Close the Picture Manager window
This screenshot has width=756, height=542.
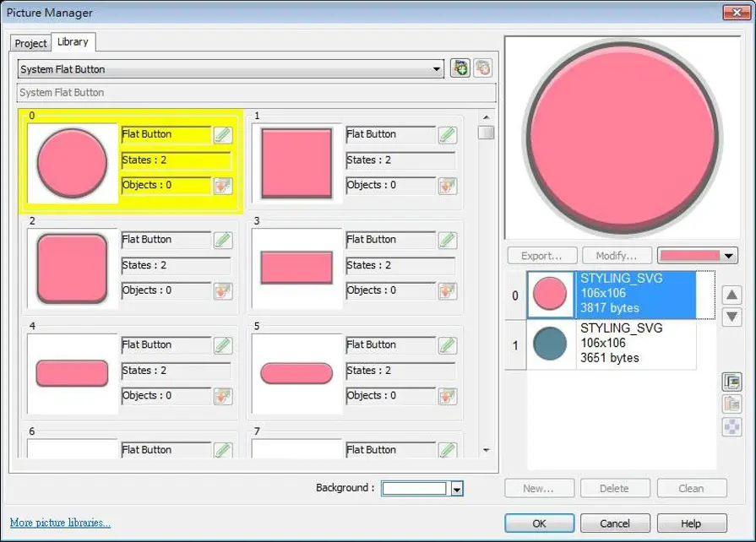pyautogui.click(x=737, y=12)
